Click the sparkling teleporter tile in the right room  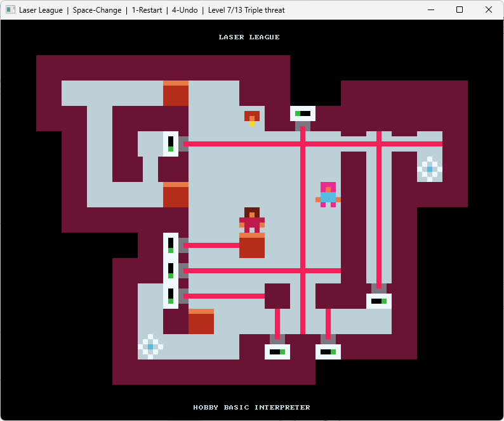[x=430, y=169]
